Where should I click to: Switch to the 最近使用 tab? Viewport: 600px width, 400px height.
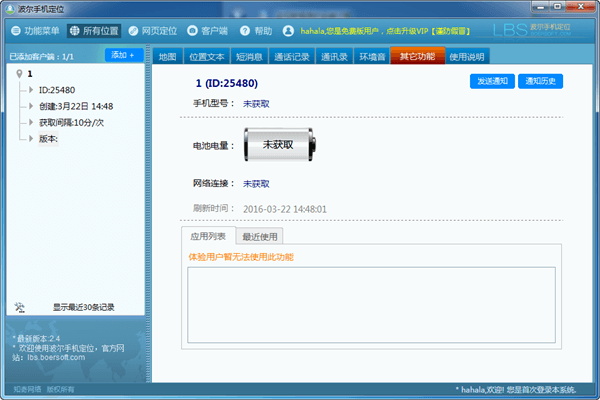tap(260, 236)
